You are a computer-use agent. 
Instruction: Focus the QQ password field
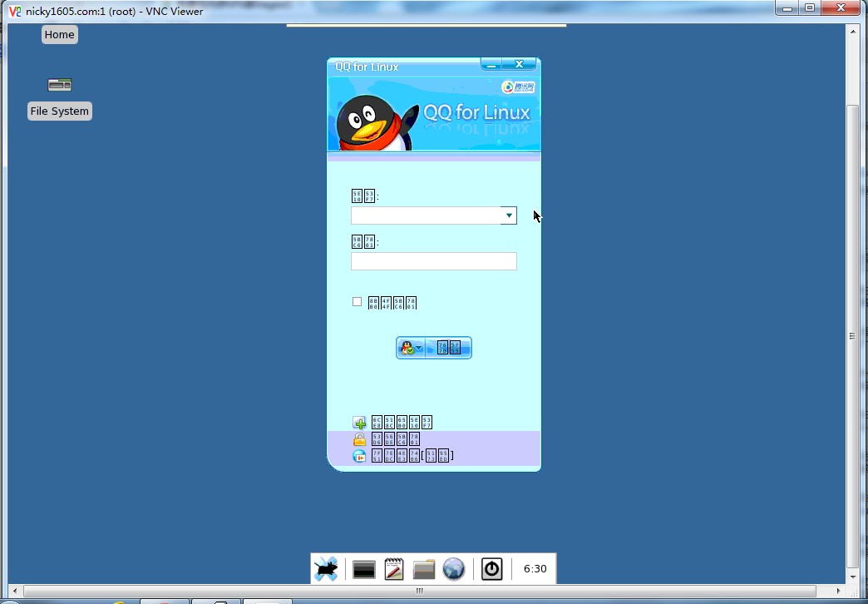[433, 261]
